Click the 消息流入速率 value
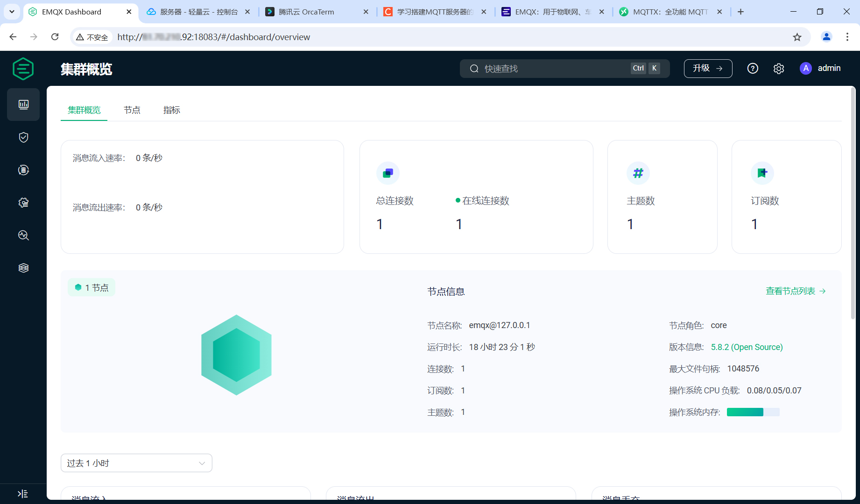This screenshot has width=860, height=504. click(149, 158)
